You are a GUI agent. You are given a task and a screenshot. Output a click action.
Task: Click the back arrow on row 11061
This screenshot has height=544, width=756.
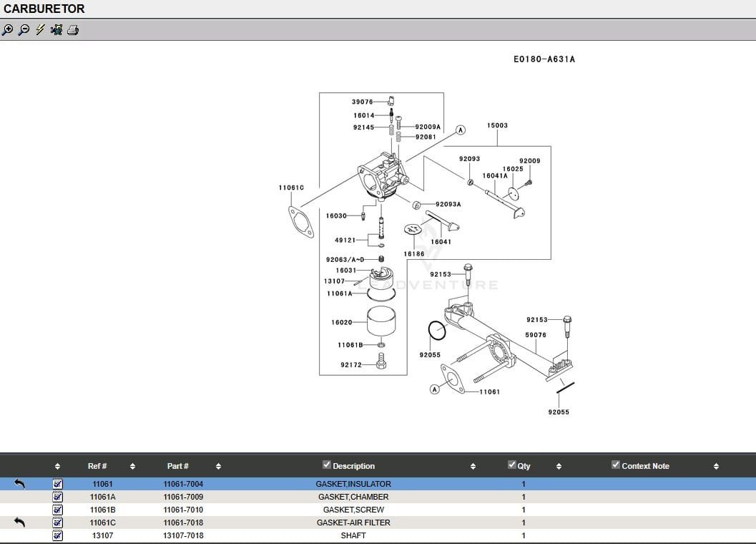click(x=19, y=484)
